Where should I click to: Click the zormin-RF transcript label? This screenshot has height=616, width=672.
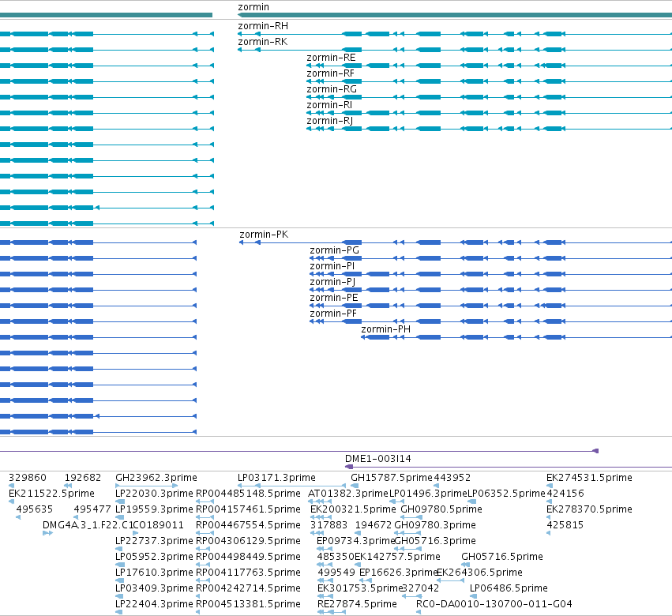coord(330,73)
